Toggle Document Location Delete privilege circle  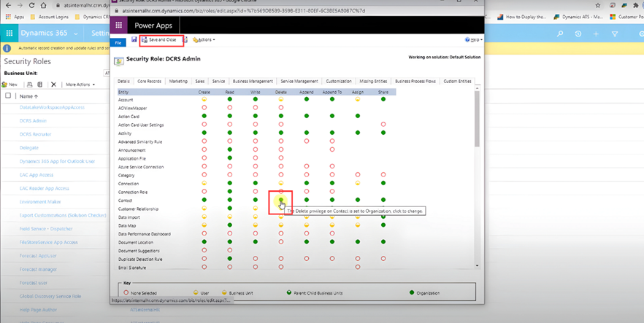tap(281, 242)
